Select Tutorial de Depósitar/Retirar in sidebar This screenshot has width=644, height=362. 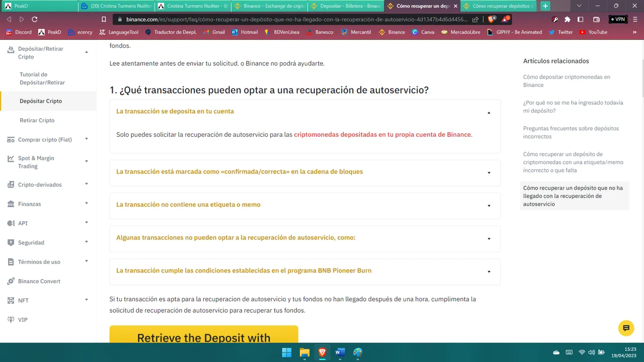pyautogui.click(x=42, y=78)
